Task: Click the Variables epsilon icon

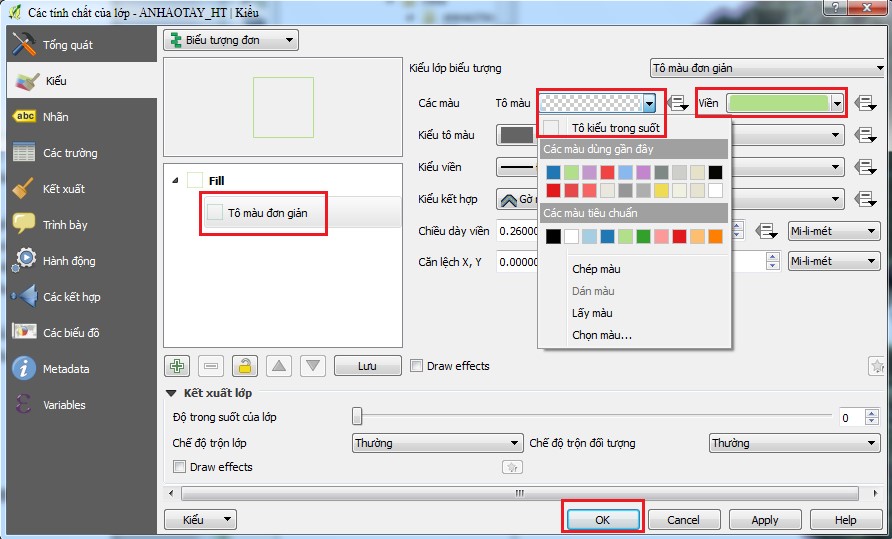Action: click(24, 405)
